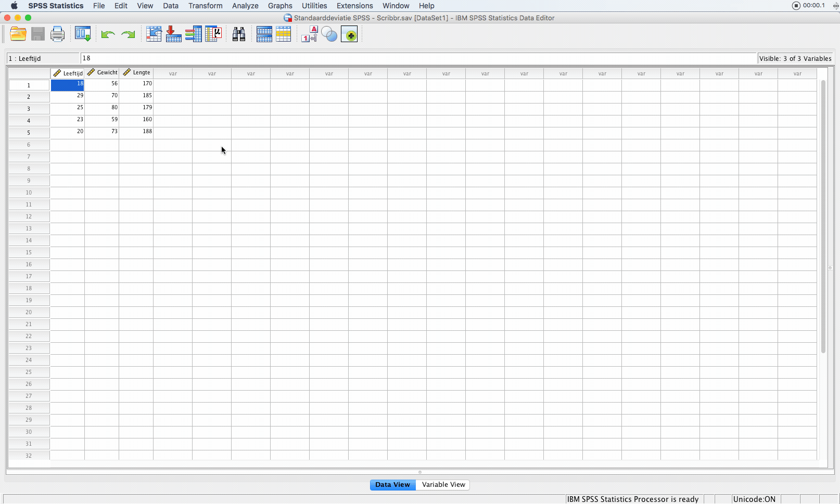Redo the action with green arrow

pyautogui.click(x=128, y=34)
